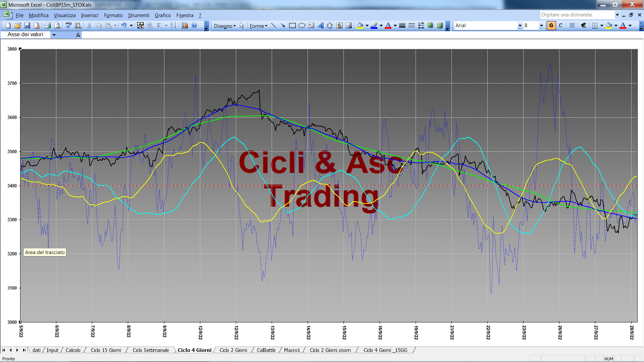644x362 pixels.
Task: Click the Open folder icon
Action: coord(18,25)
